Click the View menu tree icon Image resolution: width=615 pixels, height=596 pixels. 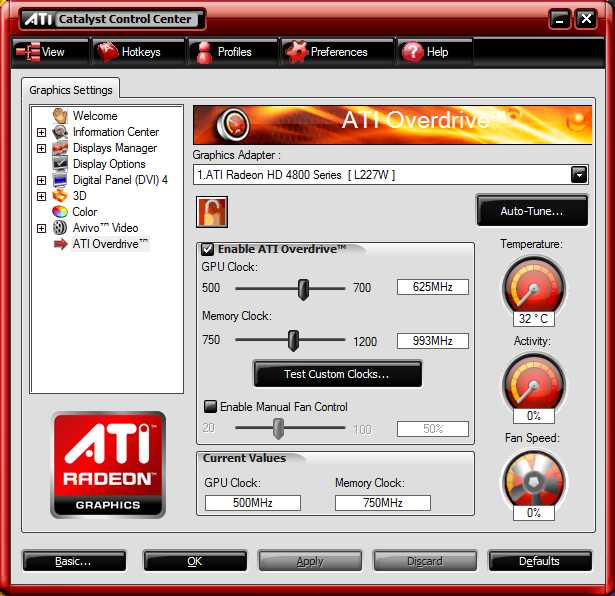[28, 52]
